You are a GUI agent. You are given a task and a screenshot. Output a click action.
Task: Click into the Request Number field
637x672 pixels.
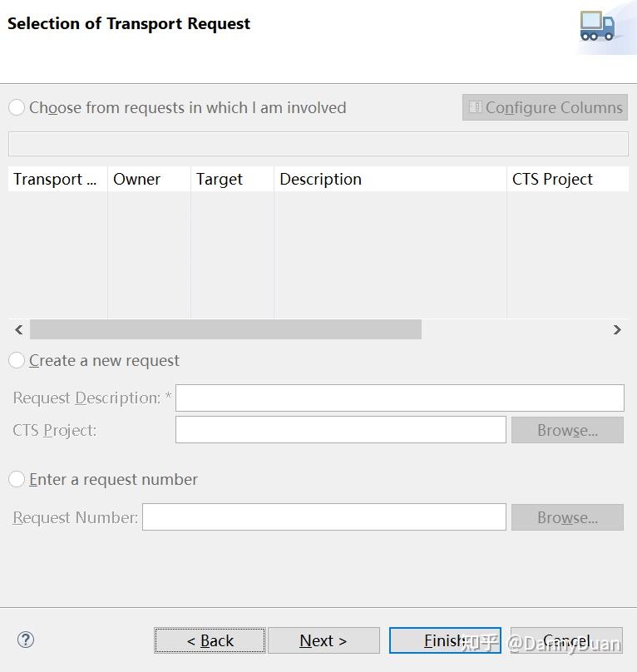[x=323, y=516]
